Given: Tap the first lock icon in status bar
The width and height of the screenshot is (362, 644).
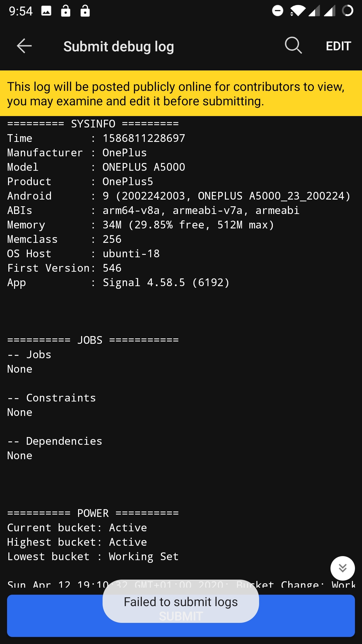Looking at the screenshot, I should [x=66, y=11].
